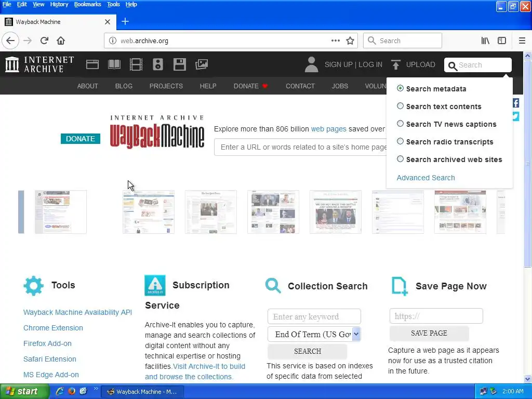The width and height of the screenshot is (532, 399).
Task: Click the Archive-It subscription icon
Action: tap(155, 285)
